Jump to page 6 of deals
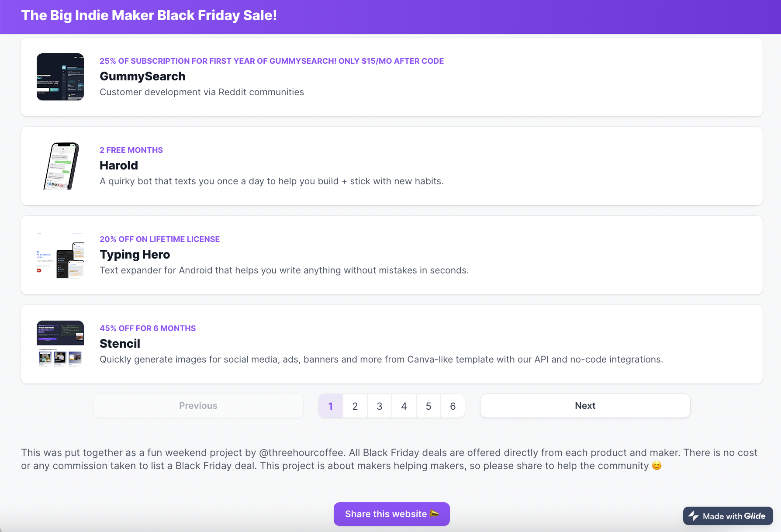Screen dimensions: 781x532 (x=453, y=405)
